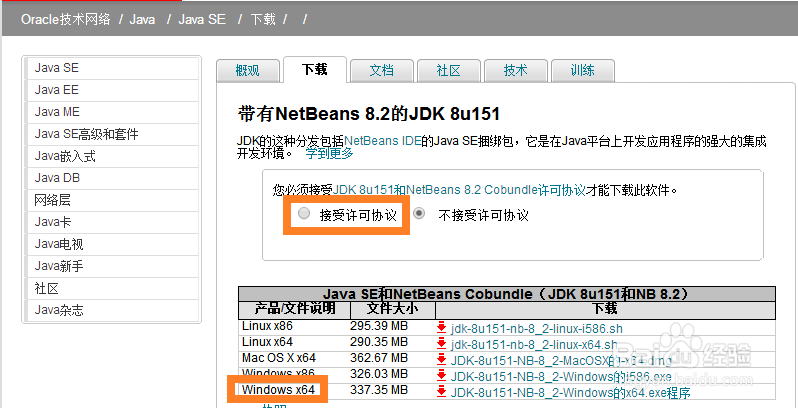
Task: Click the 带有NetBeans 8.2的JDK 8u151 heading
Action: 368,114
